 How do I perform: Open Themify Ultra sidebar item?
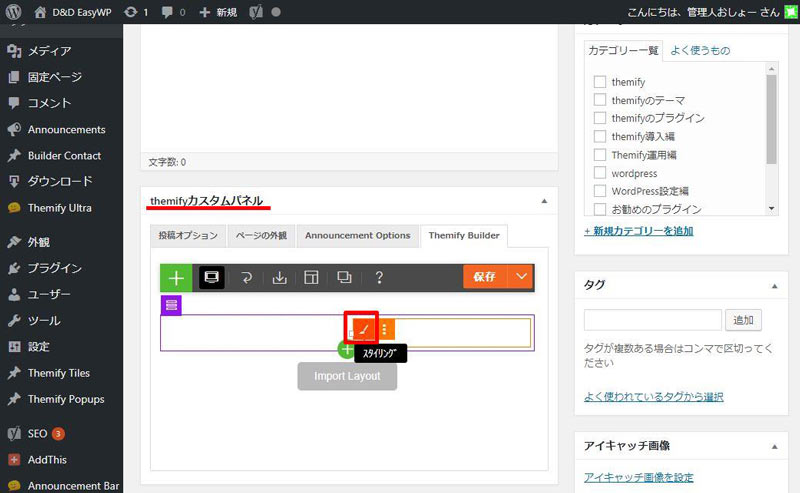click(x=61, y=208)
